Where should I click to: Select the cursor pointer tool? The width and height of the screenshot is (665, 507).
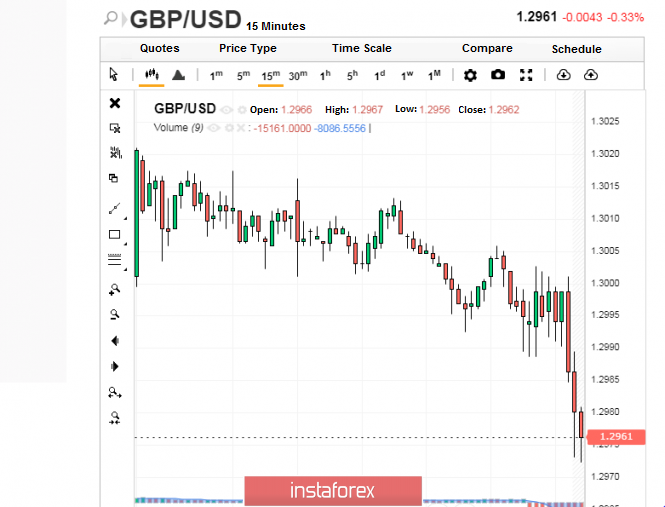[x=114, y=75]
